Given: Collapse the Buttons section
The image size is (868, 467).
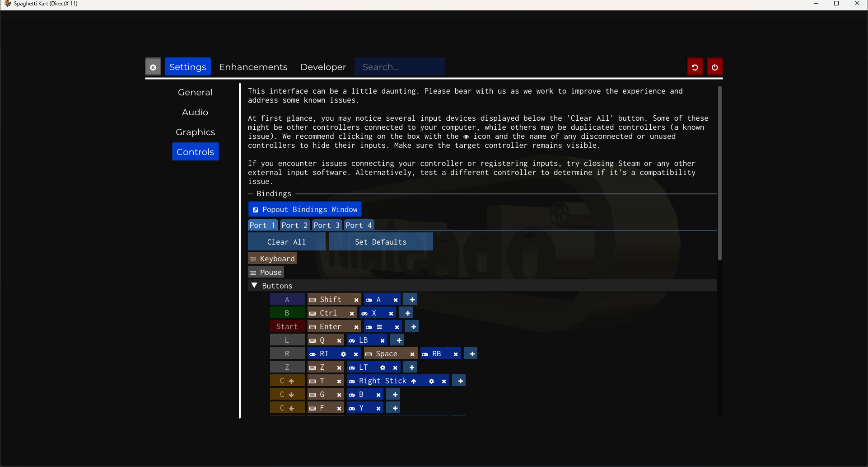Looking at the screenshot, I should [x=255, y=286].
